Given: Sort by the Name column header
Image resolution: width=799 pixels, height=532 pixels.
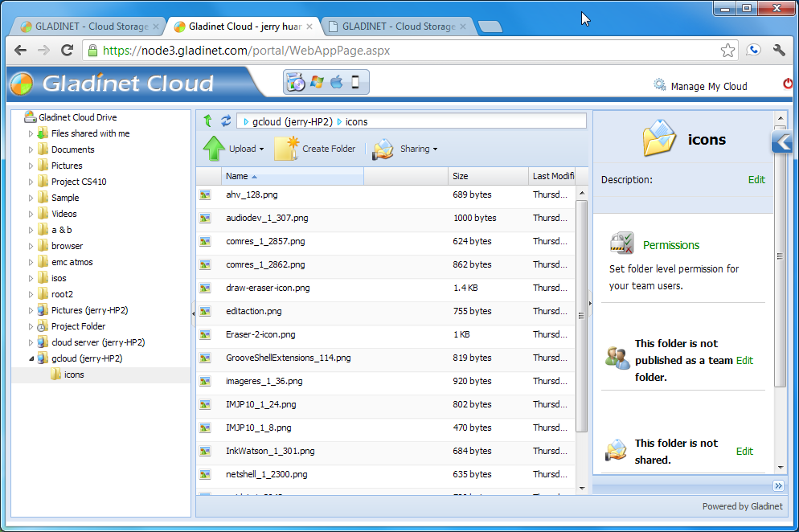Looking at the screenshot, I should (x=292, y=176).
